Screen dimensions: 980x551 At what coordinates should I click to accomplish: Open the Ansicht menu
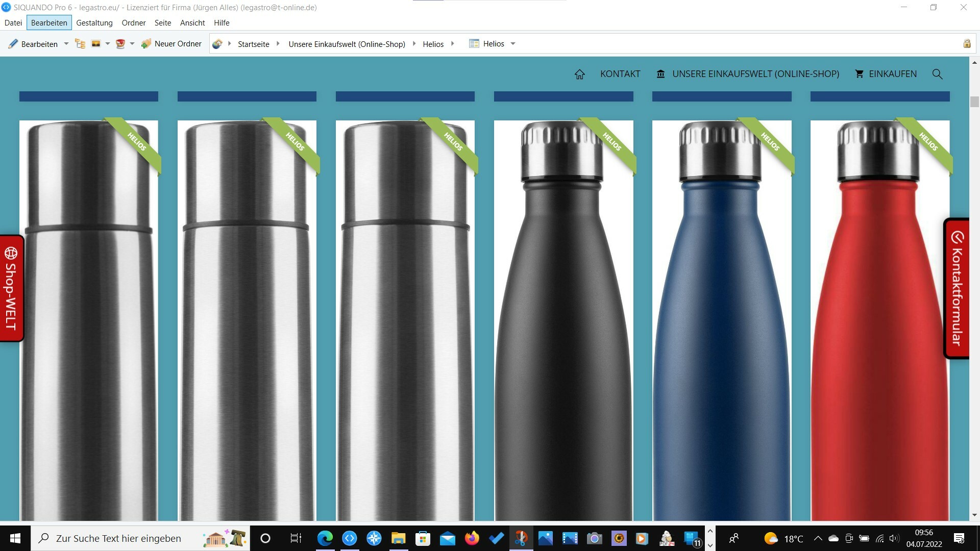[x=192, y=23]
